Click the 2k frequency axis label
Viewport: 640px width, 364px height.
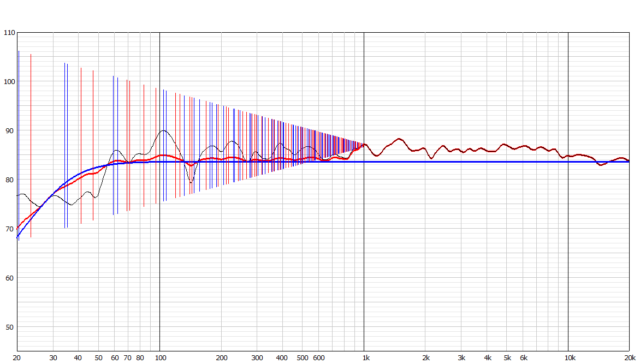(x=426, y=358)
